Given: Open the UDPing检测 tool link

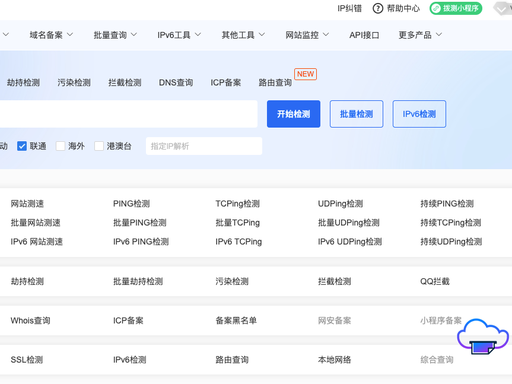Looking at the screenshot, I should click(x=340, y=204).
